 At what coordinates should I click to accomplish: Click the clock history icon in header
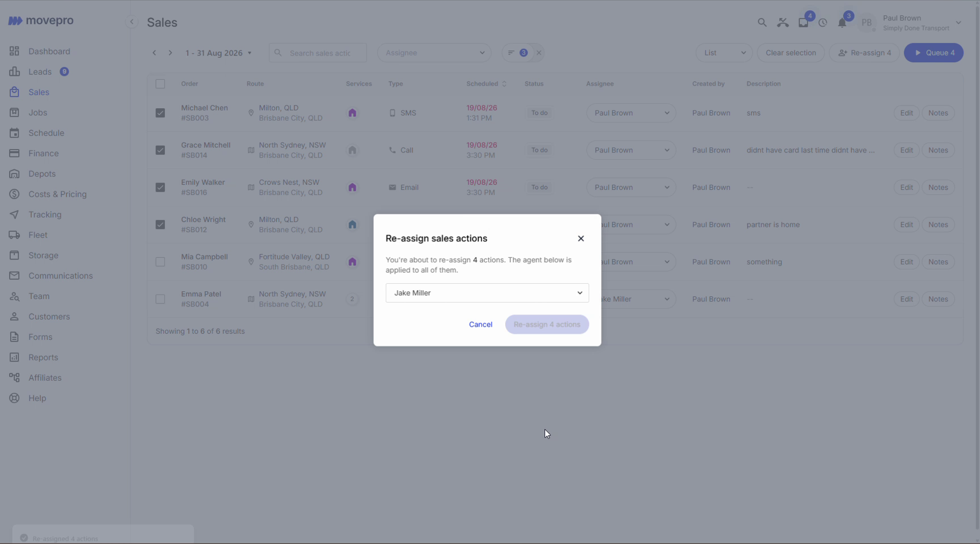[823, 23]
